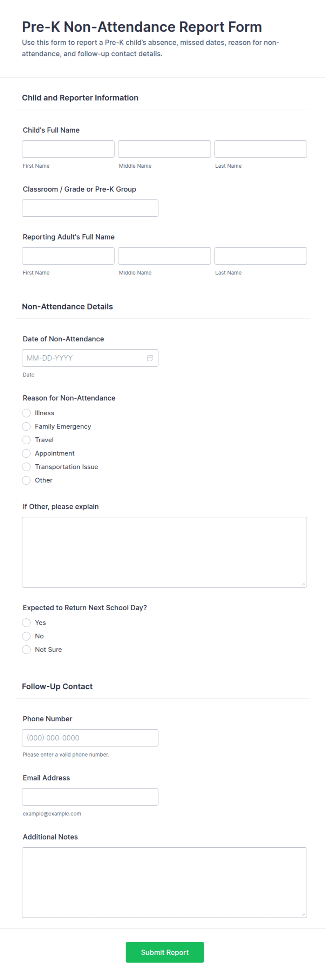Viewport: 326px width, 980px height.
Task: Choose Travel as the non-attendance reason
Action: (x=26, y=440)
